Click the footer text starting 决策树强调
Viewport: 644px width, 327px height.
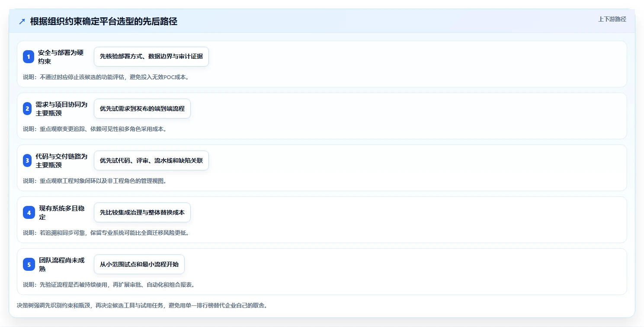click(x=142, y=305)
